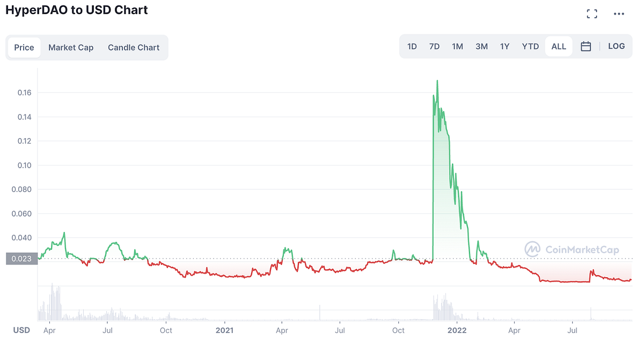Open the three-dot more options menu
644x338 pixels.
(619, 14)
